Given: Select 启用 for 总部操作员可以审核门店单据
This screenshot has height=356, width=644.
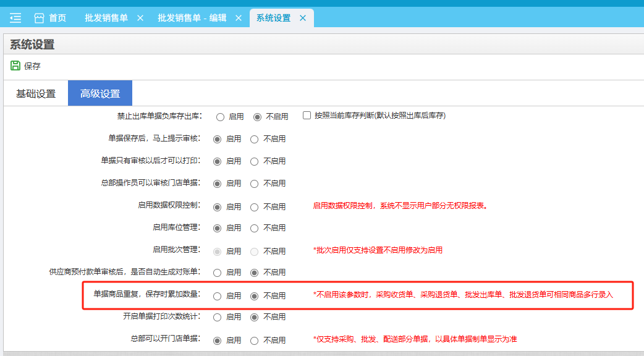Looking at the screenshot, I should coord(218,184).
